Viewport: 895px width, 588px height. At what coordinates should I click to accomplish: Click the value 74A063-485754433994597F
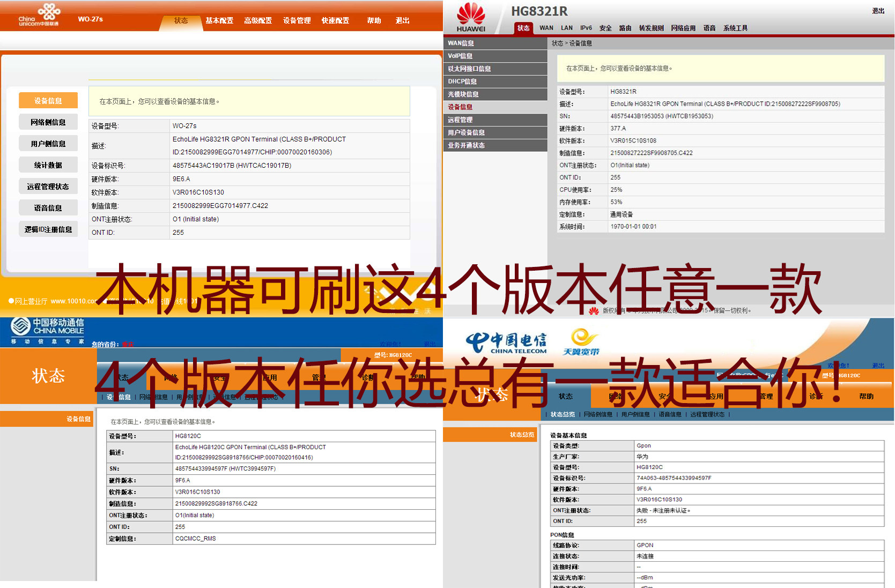674,478
